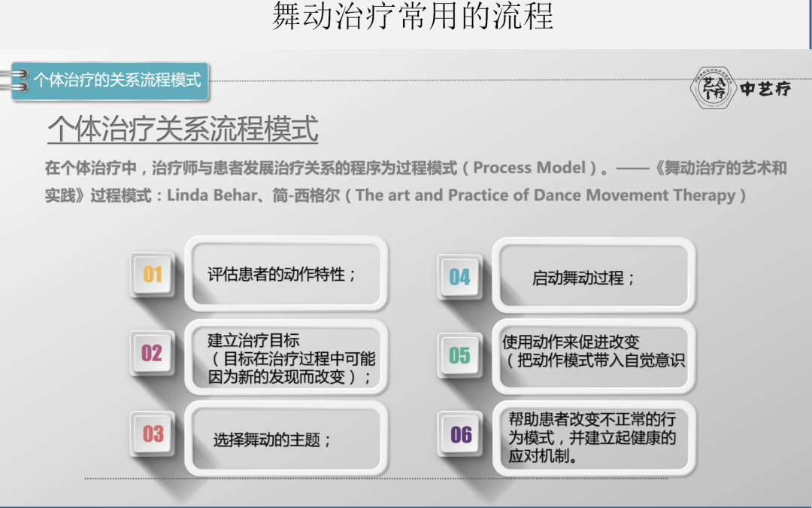The height and width of the screenshot is (508, 812).
Task: Click the 中艺疗 brand text
Action: (x=765, y=89)
